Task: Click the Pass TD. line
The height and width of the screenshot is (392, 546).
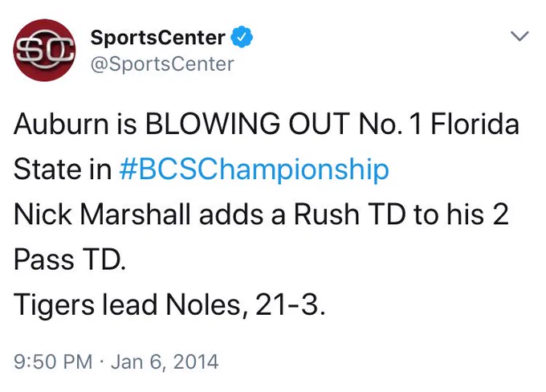Action: [70, 259]
